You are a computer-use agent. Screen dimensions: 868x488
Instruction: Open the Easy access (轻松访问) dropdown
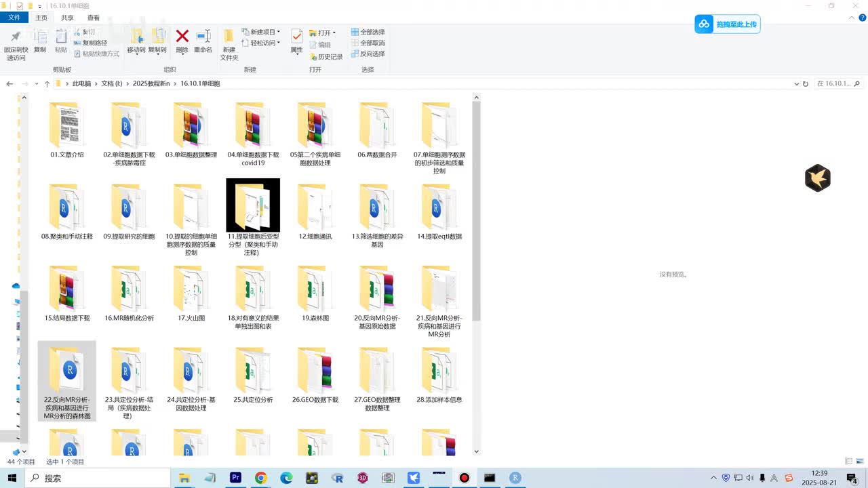point(261,43)
